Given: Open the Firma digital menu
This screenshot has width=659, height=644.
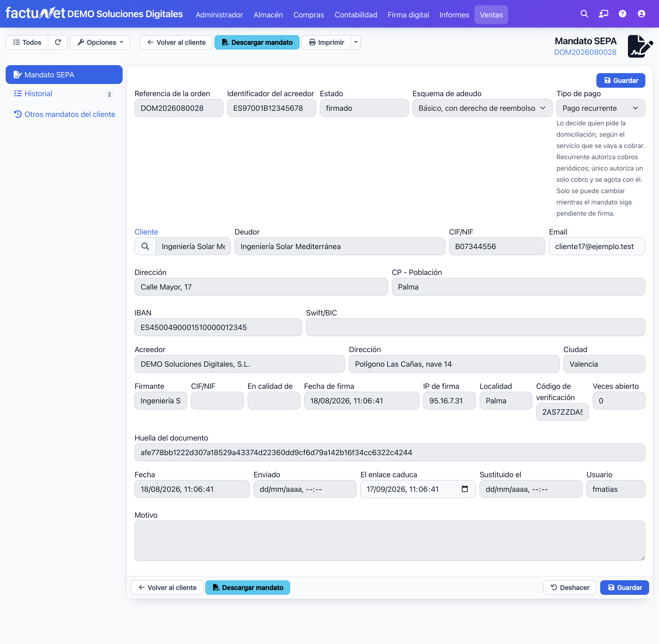Looking at the screenshot, I should coord(408,15).
